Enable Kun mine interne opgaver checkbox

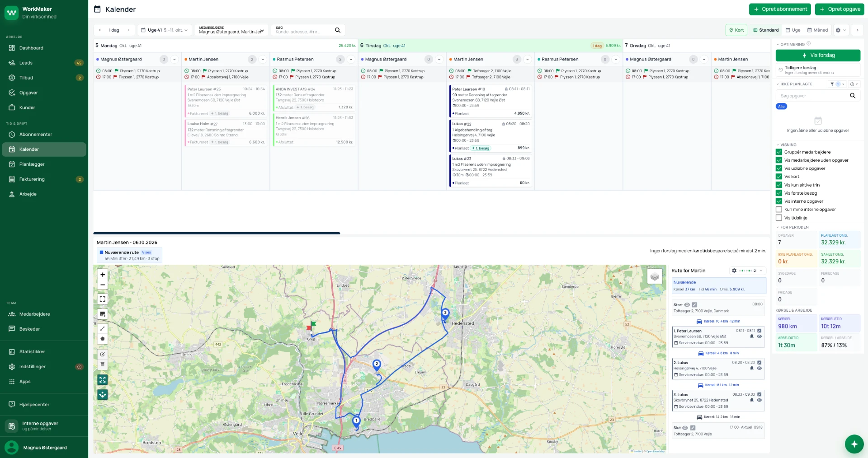pyautogui.click(x=779, y=210)
